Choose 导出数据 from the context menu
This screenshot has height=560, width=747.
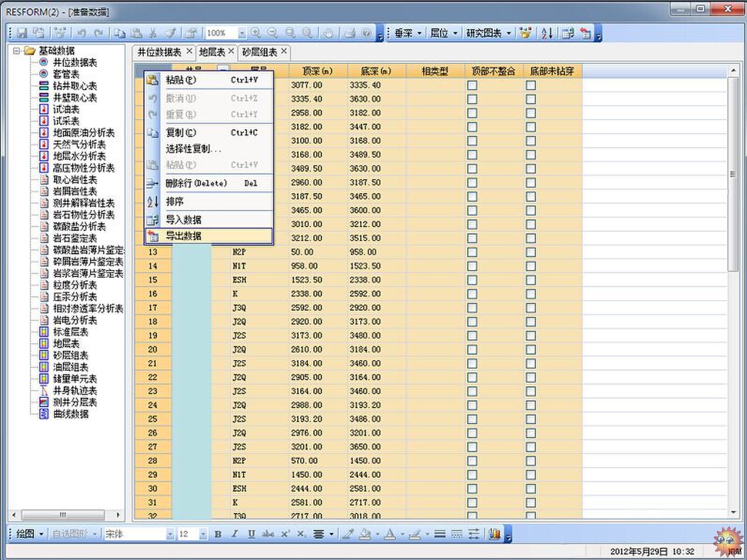click(x=208, y=236)
